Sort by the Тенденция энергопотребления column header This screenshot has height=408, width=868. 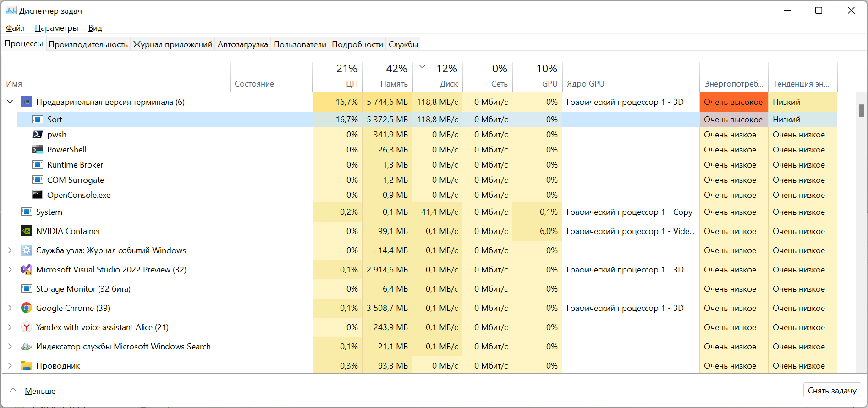point(803,77)
